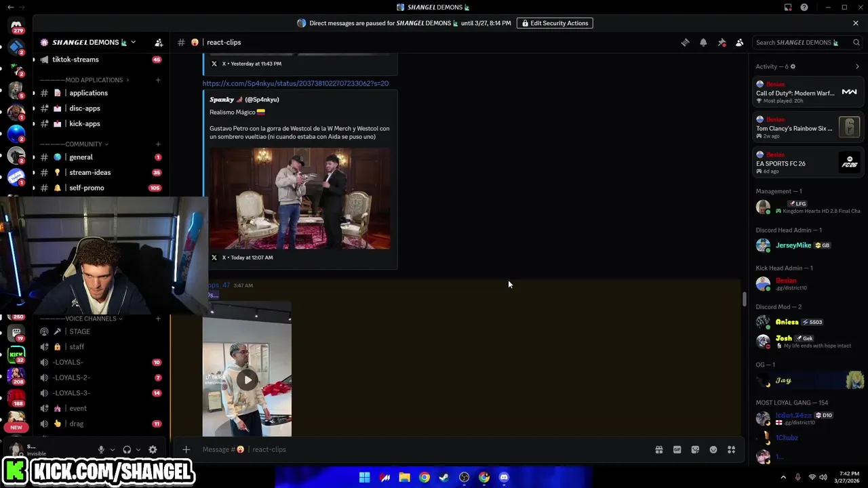Open Steam from taskbar
The image size is (868, 488).
pos(444,477)
